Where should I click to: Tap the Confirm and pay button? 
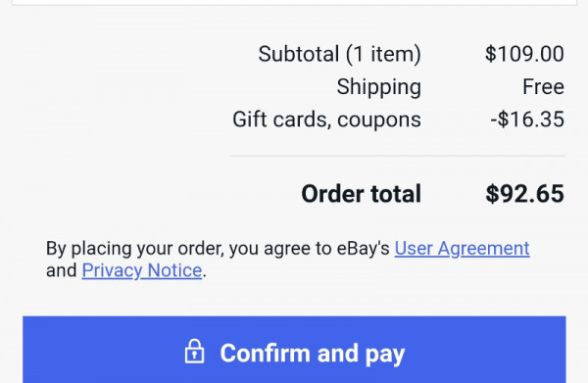click(x=294, y=350)
